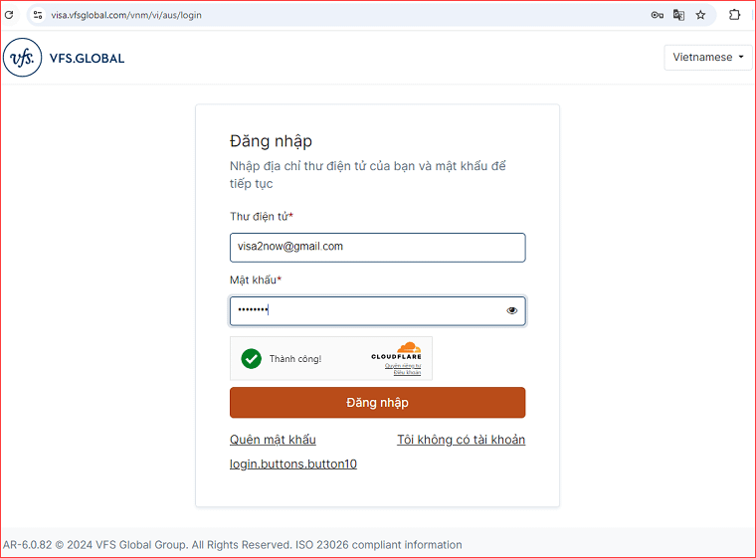Click the Cloudflare cloud logo
The image size is (756, 558).
(x=409, y=348)
